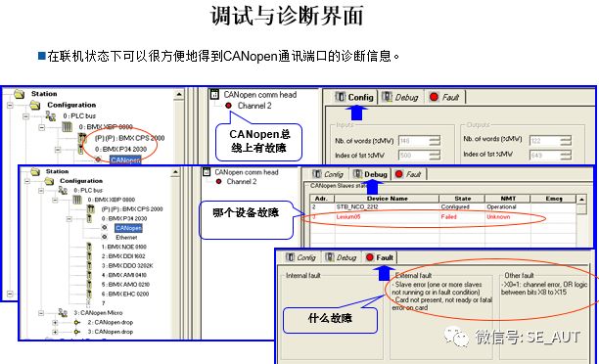Click icon beside 2: CANopen drop
This screenshot has height=364, width=599.
click(x=77, y=322)
